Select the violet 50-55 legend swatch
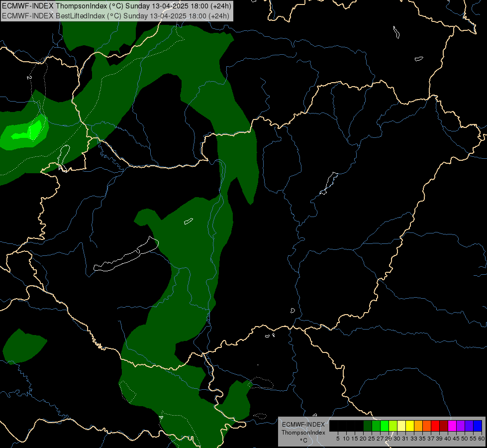 (x=469, y=426)
